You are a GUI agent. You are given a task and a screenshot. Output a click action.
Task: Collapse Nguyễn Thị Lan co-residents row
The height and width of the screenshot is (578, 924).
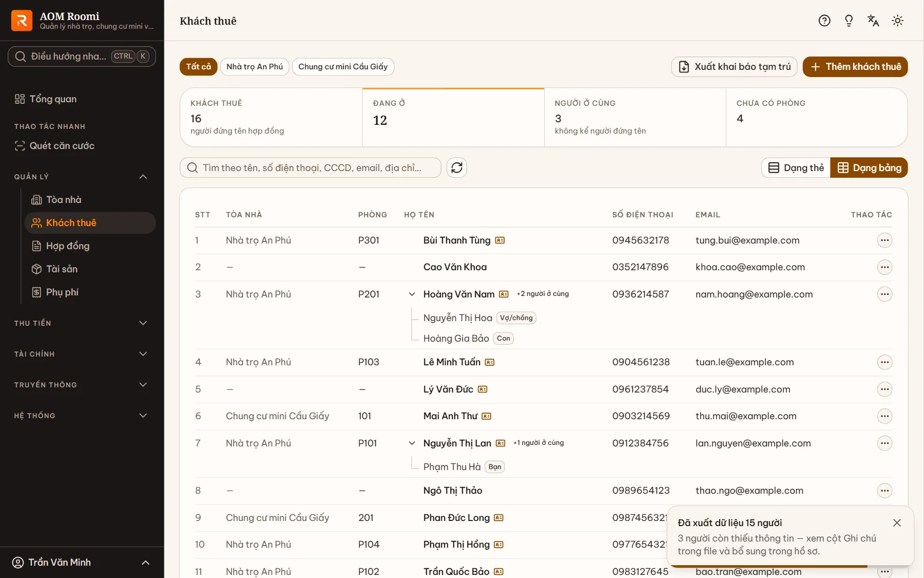tap(412, 443)
